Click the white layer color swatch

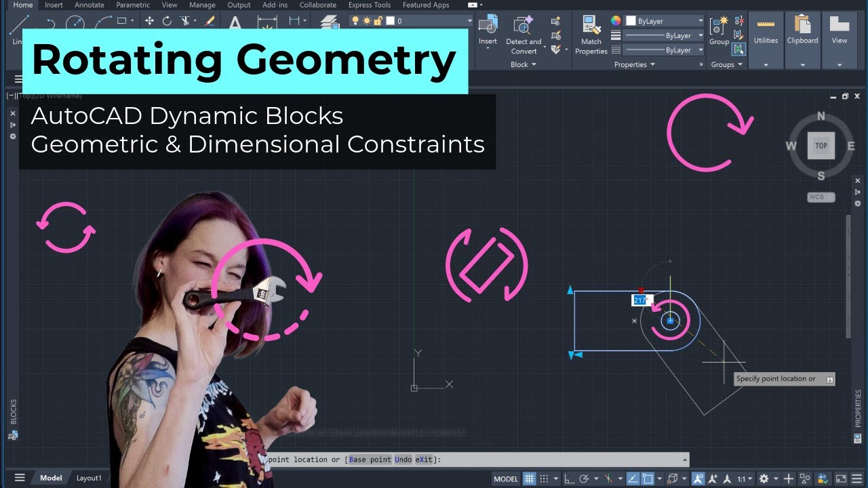[391, 21]
